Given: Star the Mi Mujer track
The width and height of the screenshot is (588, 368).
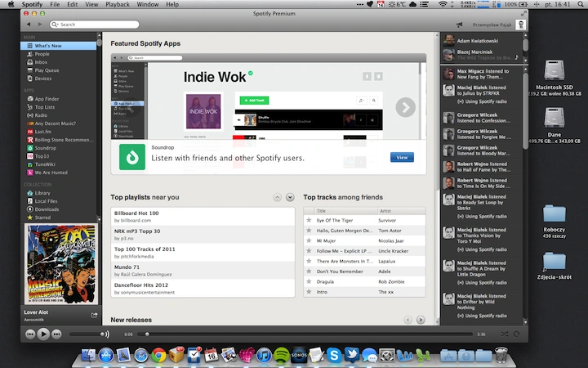Looking at the screenshot, I should pos(309,240).
